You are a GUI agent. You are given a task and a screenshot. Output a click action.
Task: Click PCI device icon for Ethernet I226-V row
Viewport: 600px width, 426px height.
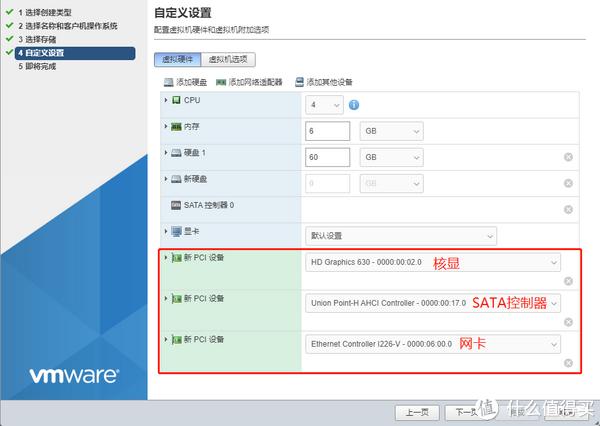click(x=177, y=340)
